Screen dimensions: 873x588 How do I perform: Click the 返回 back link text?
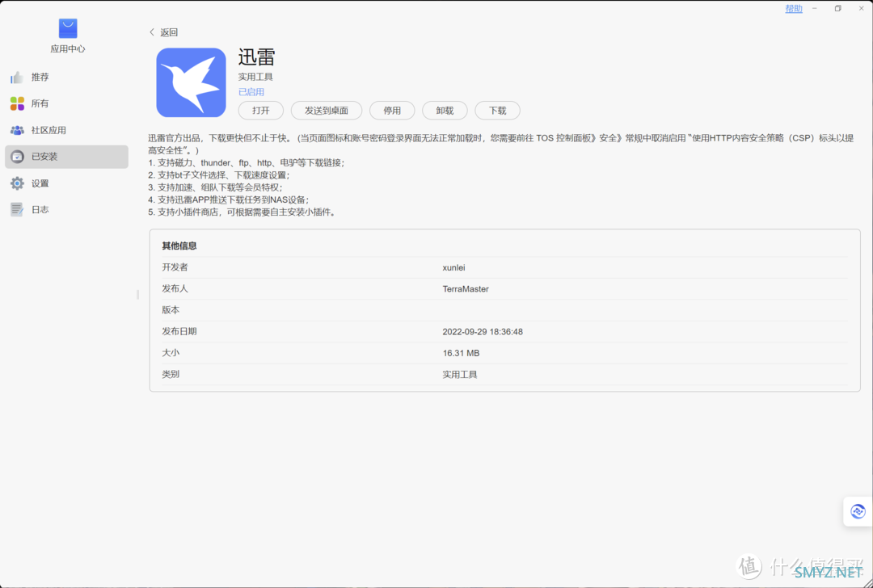[169, 32]
